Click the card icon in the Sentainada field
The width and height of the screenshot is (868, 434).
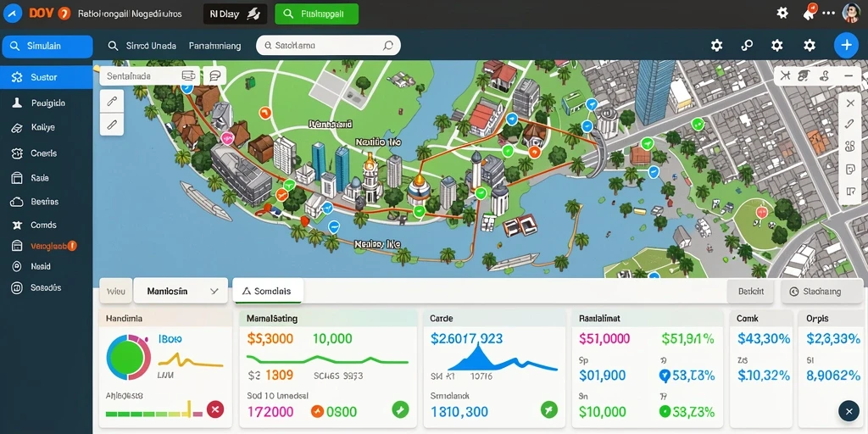[x=189, y=75]
